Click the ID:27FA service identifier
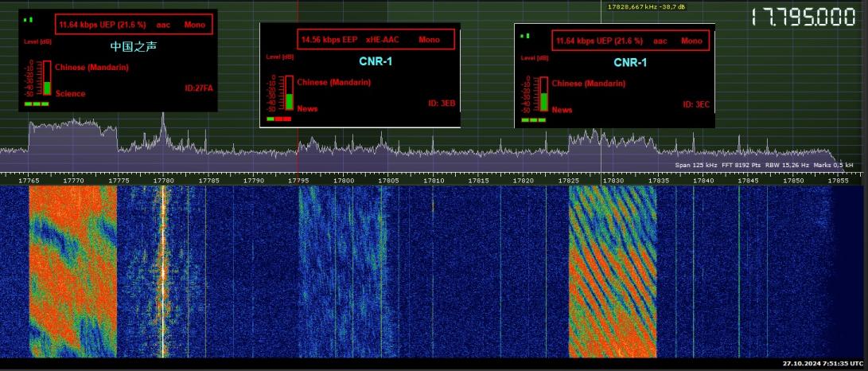 coord(198,88)
